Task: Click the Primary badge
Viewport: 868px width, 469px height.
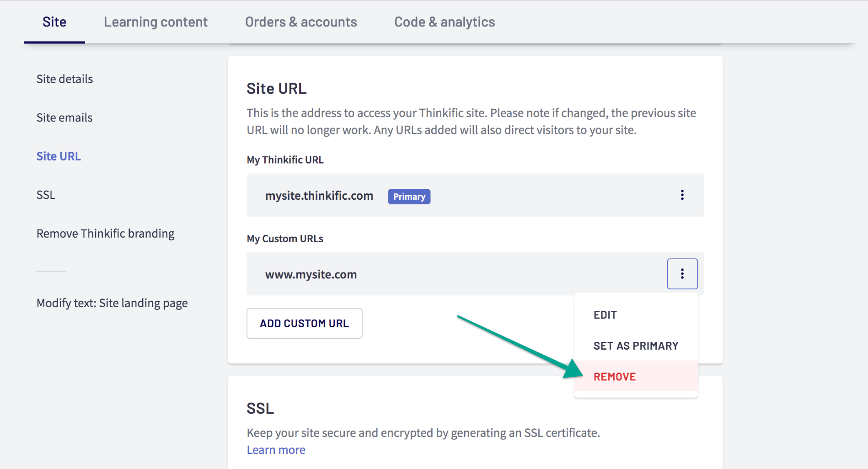Action: [x=409, y=197]
